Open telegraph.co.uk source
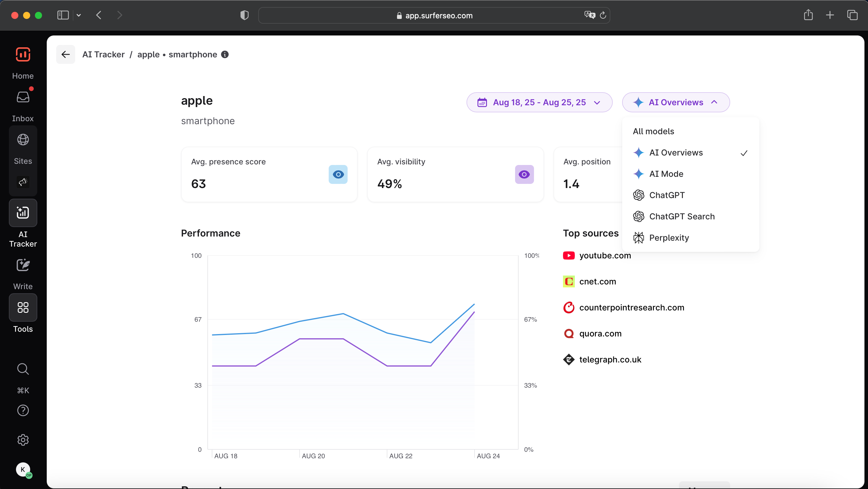 point(610,360)
